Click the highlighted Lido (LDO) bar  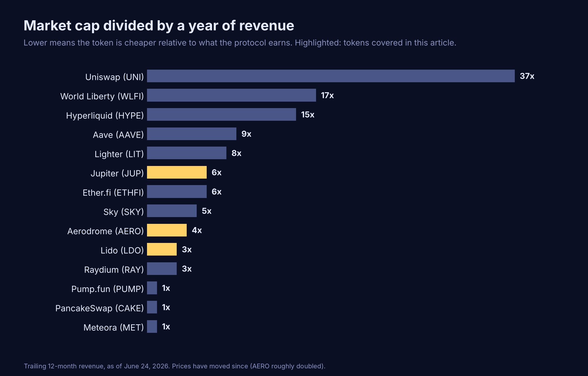point(162,249)
